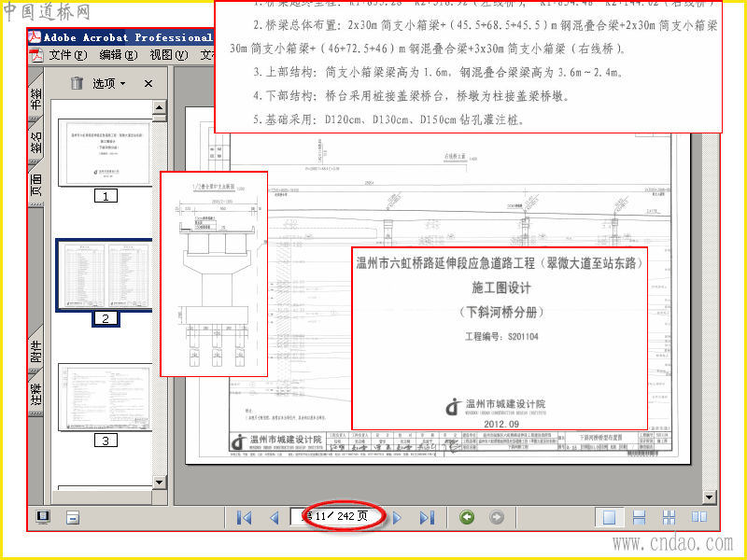Select Facing pages layout icon
747x560 pixels.
(698, 517)
